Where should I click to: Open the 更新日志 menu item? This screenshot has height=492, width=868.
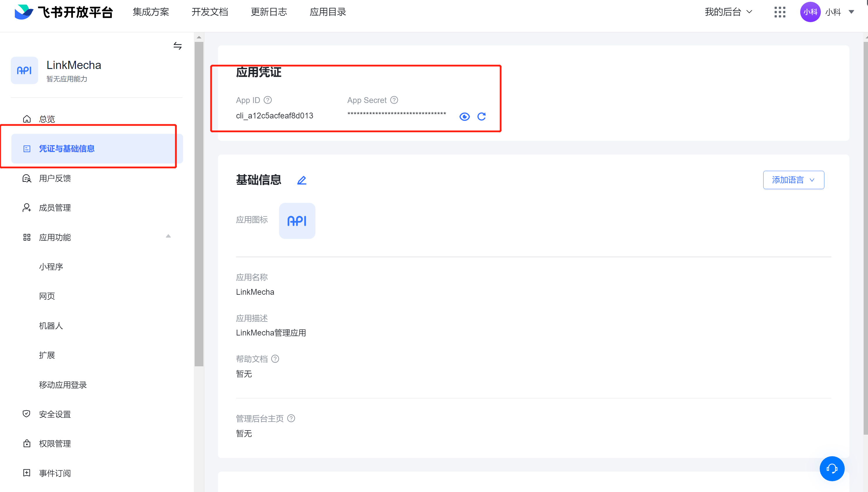(x=269, y=12)
